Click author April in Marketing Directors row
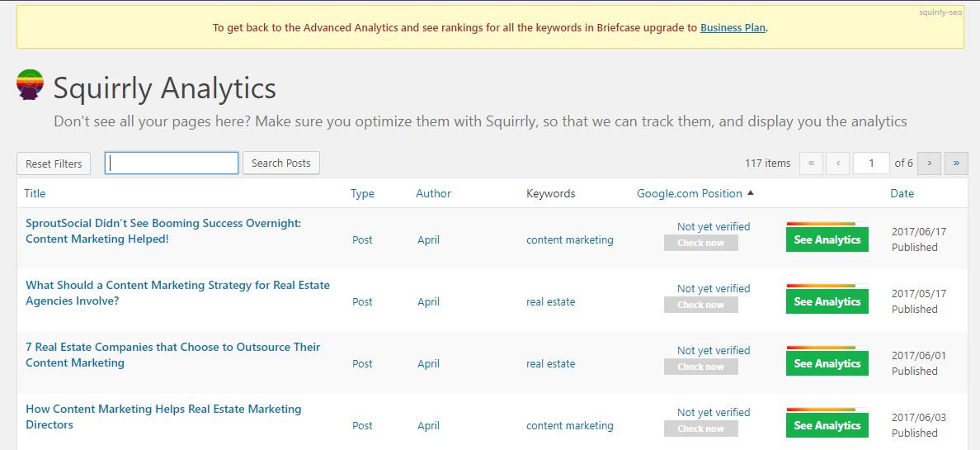The height and width of the screenshot is (450, 980). point(428,425)
